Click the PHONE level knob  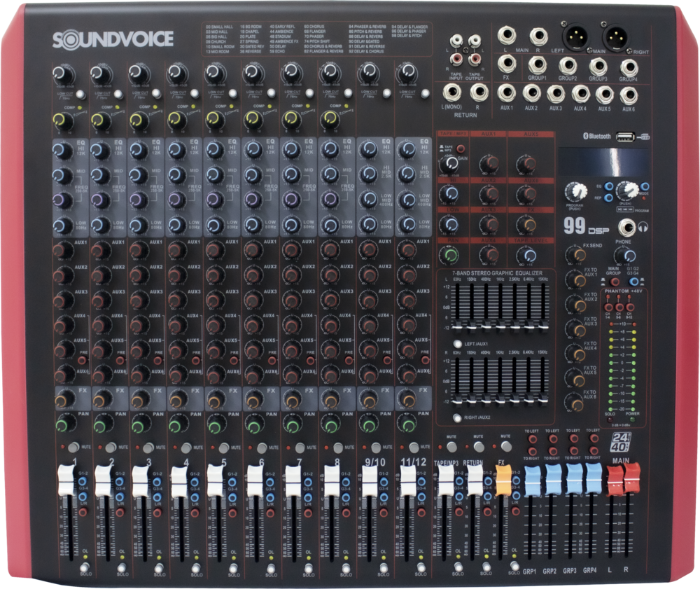[624, 256]
